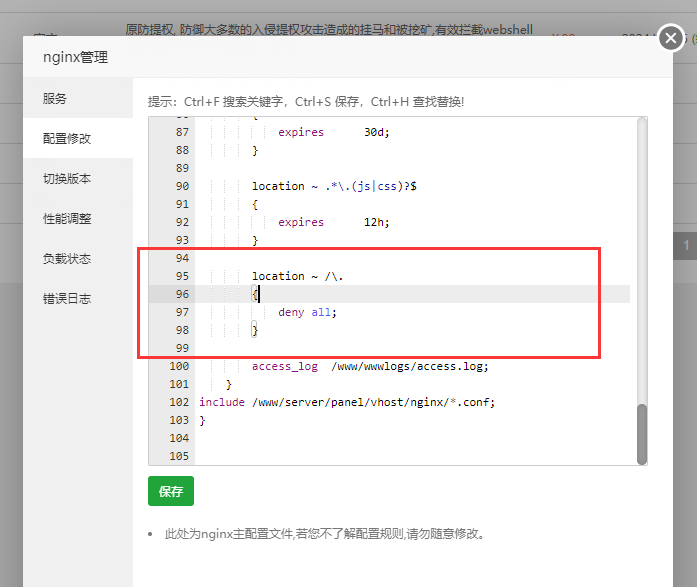Viewport: 697px width, 587px height.
Task: Click the Ctrl+F hint text
Action: point(306,102)
